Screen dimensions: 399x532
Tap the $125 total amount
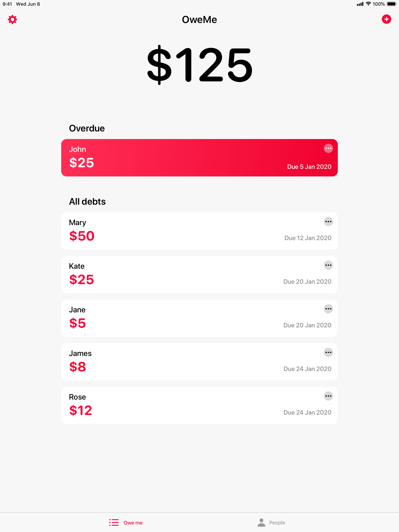[x=199, y=65]
